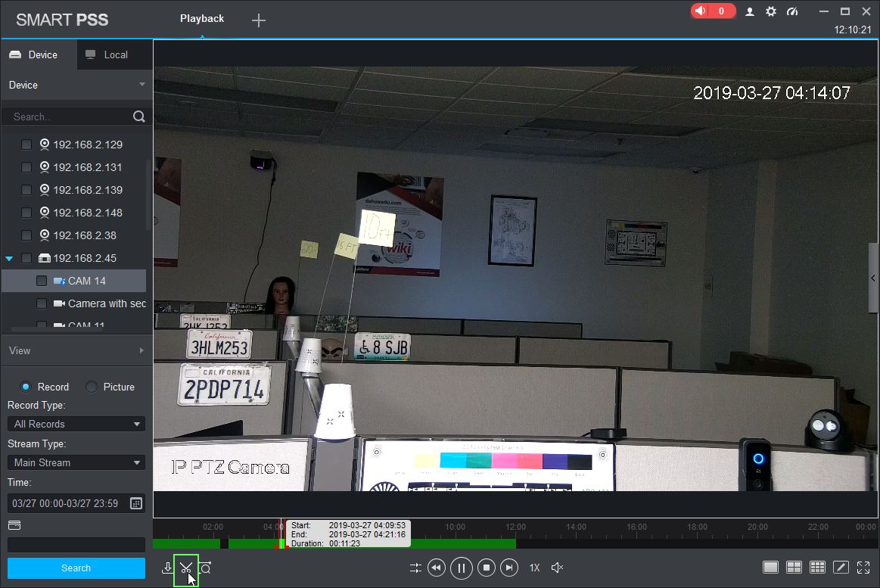The image size is (880, 588).
Task: Expand the View panel arrow
Action: point(141,350)
